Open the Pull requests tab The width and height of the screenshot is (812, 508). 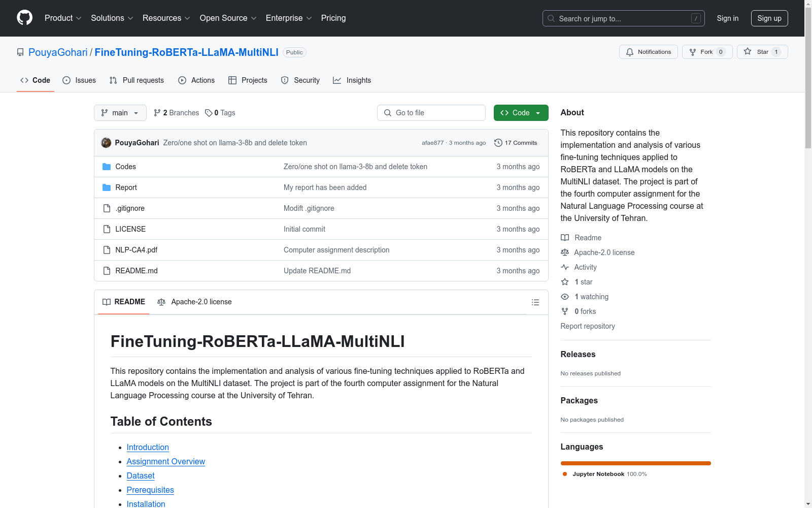click(x=137, y=80)
